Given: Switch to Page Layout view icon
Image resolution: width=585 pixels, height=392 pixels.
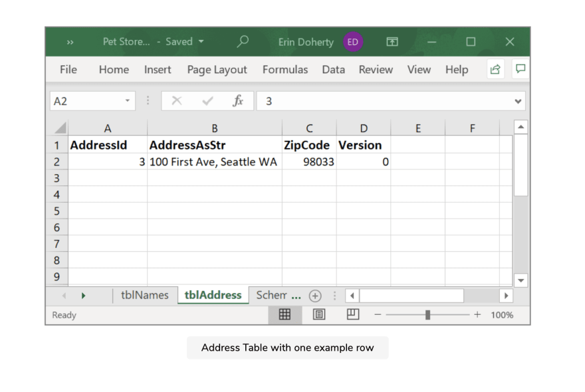Looking at the screenshot, I should tap(319, 314).
